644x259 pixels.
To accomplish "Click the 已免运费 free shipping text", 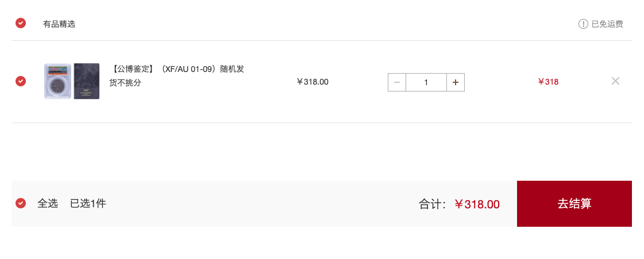I will [607, 24].
